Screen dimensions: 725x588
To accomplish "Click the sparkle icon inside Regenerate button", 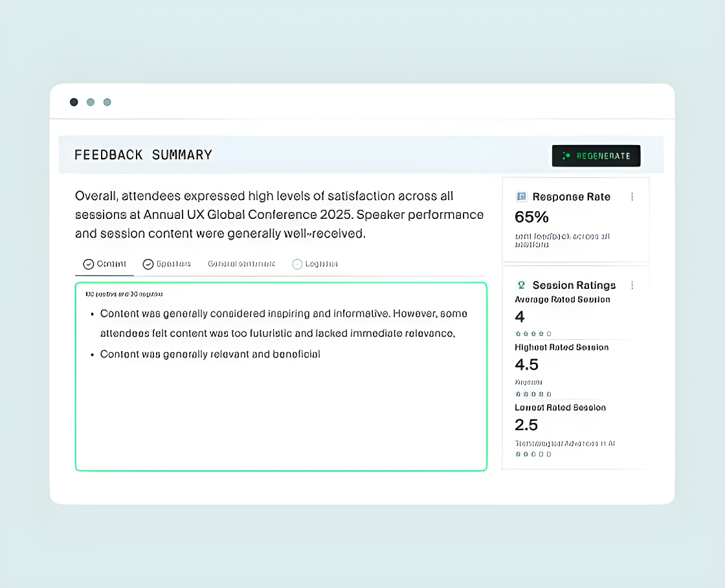I will tap(566, 156).
